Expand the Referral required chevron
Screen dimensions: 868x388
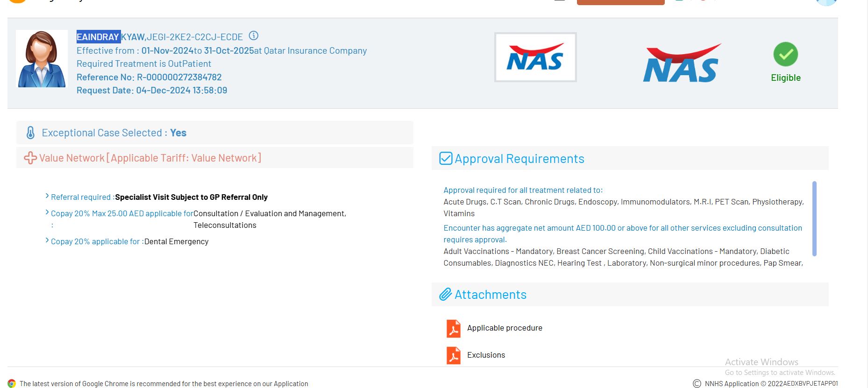pos(47,196)
